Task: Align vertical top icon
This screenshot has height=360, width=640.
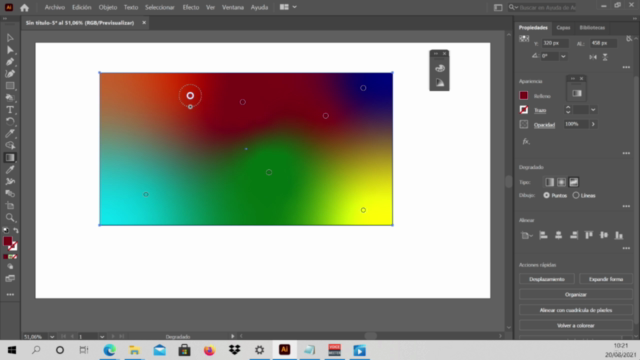Action: pos(589,235)
